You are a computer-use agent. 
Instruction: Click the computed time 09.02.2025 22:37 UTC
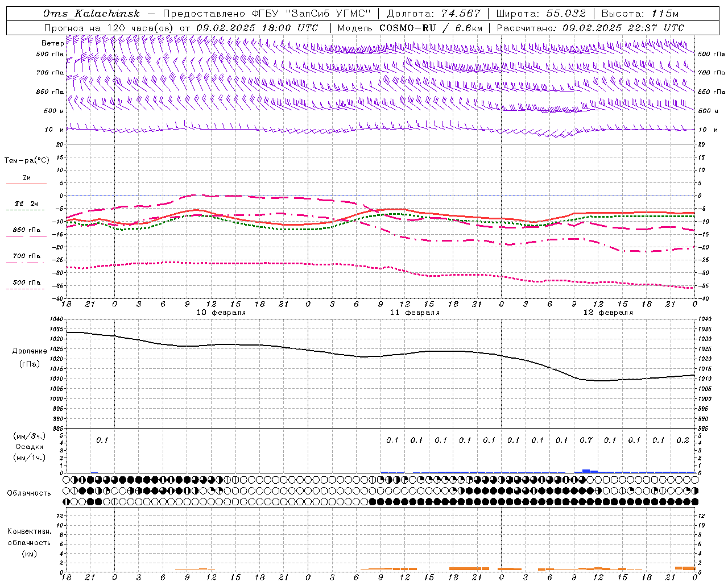pyautogui.click(x=623, y=28)
